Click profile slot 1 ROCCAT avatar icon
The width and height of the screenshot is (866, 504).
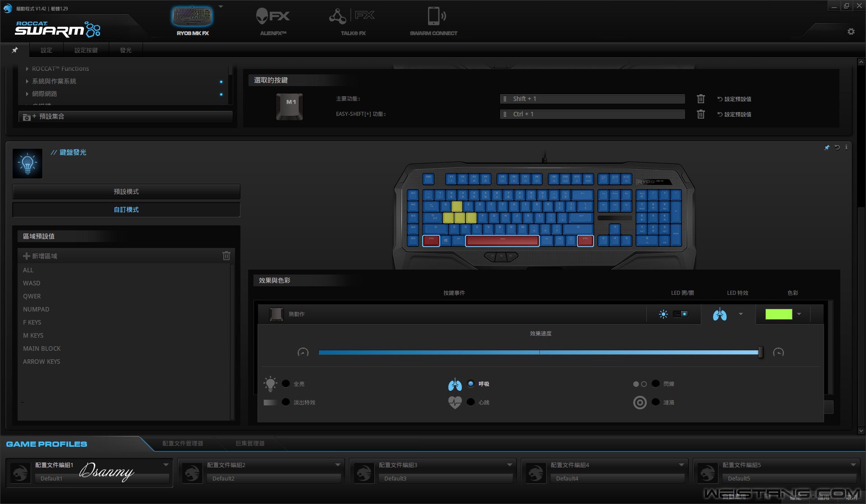20,473
